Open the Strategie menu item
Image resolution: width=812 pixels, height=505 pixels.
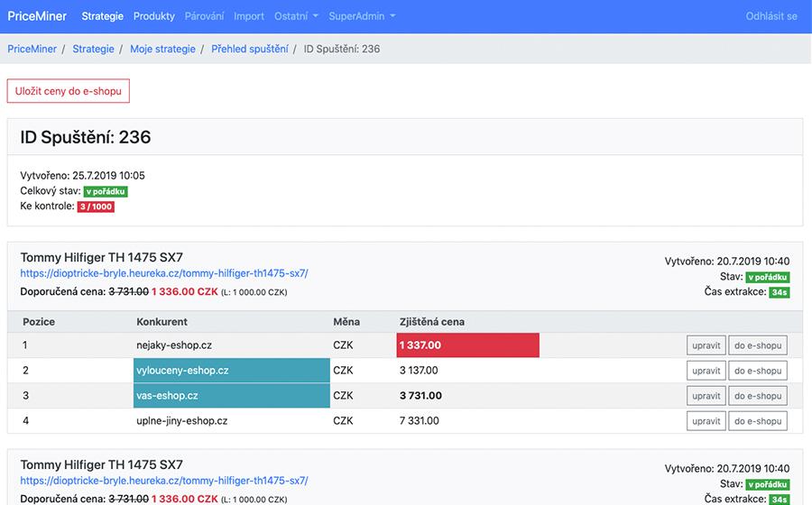click(x=103, y=16)
